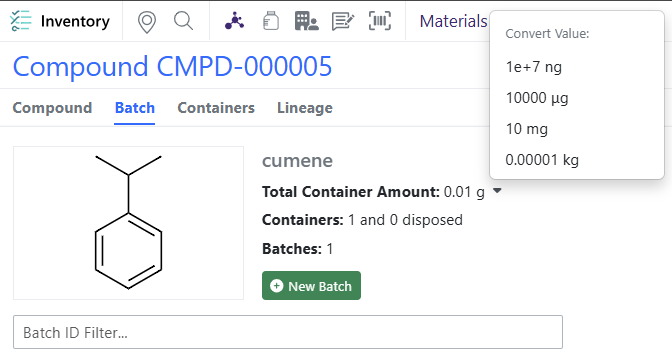The height and width of the screenshot is (361, 672).
Task: Open the bottle containers icon
Action: 270,21
